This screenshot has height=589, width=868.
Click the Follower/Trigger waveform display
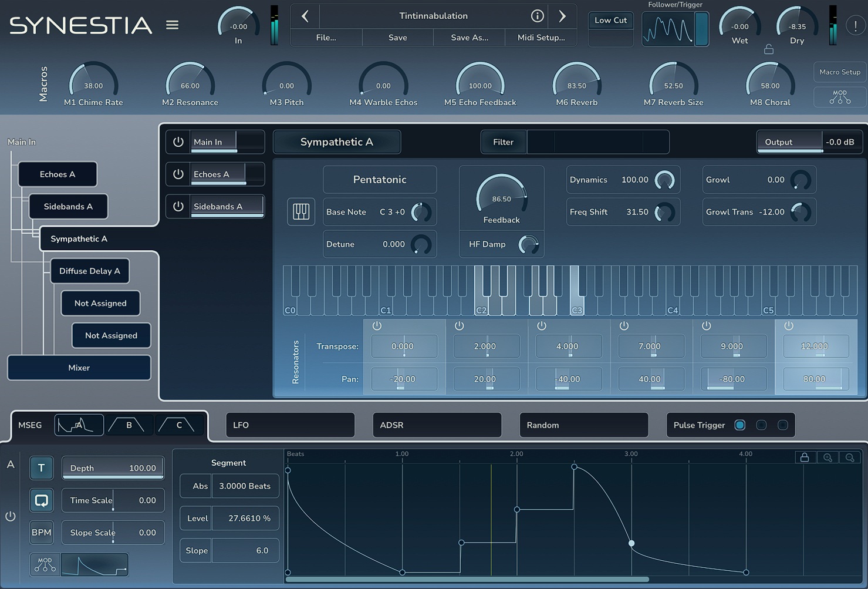668,29
